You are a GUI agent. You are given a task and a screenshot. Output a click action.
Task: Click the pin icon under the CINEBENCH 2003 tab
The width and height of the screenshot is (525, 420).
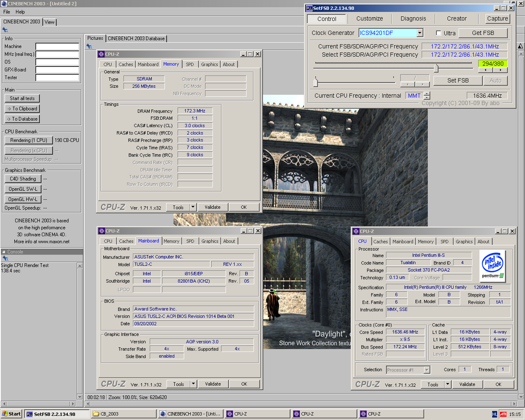coord(5,30)
